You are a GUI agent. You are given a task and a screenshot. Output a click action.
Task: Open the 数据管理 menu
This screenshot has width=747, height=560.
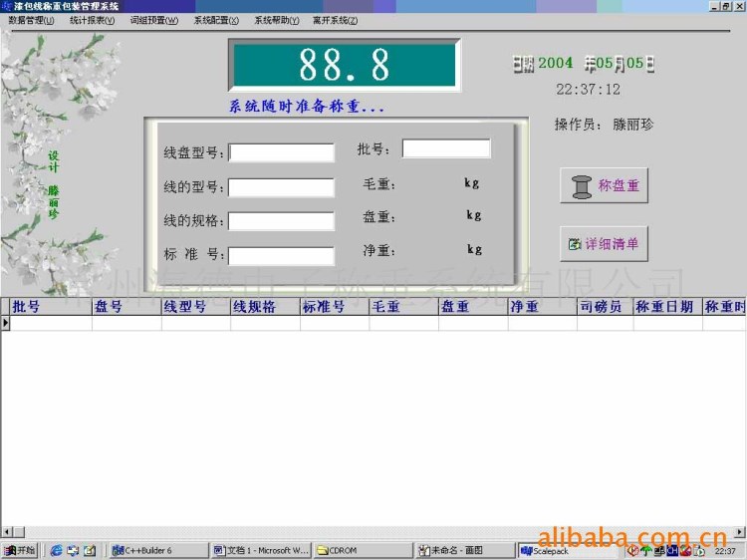31,20
